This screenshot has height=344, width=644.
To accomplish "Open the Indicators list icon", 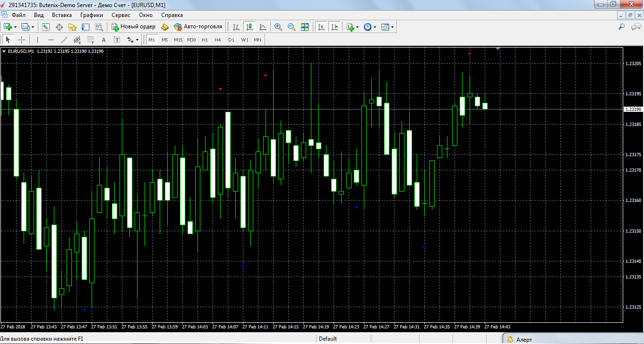I will click(351, 27).
